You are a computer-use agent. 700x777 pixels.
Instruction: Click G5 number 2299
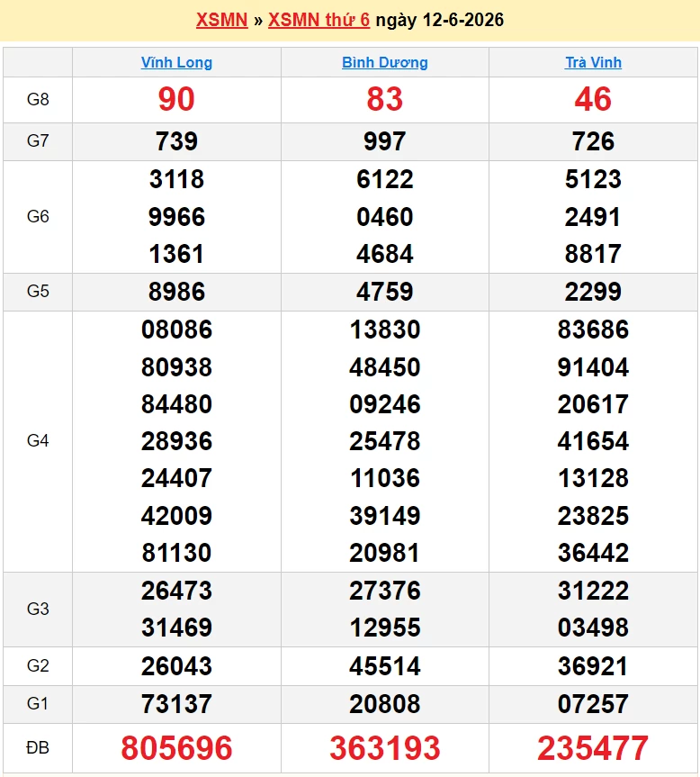(x=593, y=292)
